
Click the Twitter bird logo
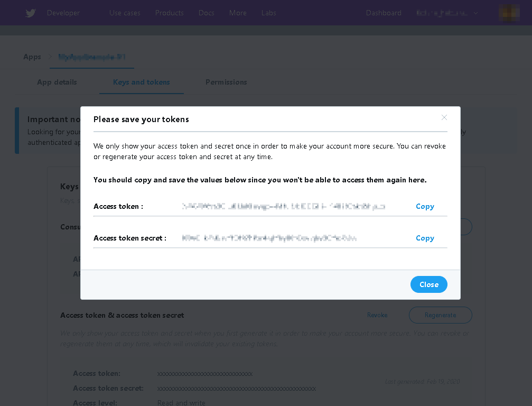pos(31,13)
